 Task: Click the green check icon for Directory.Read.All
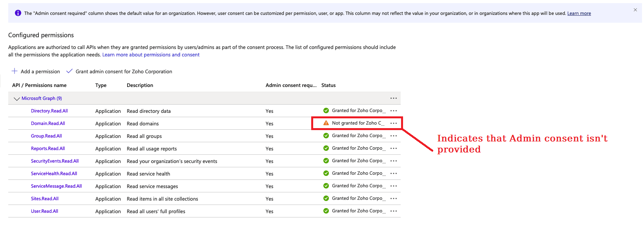tap(326, 110)
